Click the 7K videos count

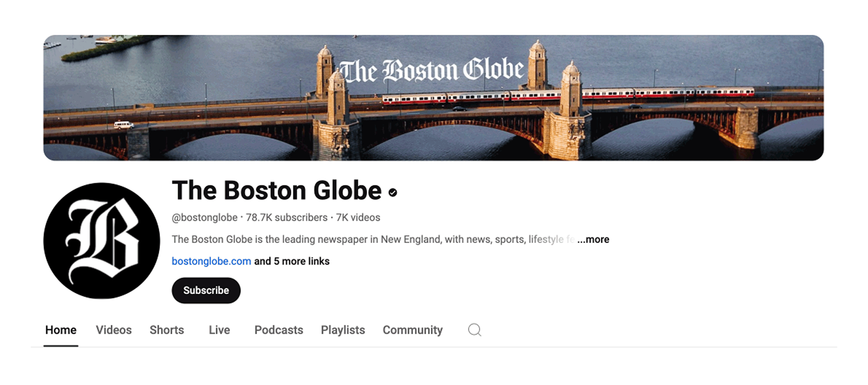tap(358, 217)
